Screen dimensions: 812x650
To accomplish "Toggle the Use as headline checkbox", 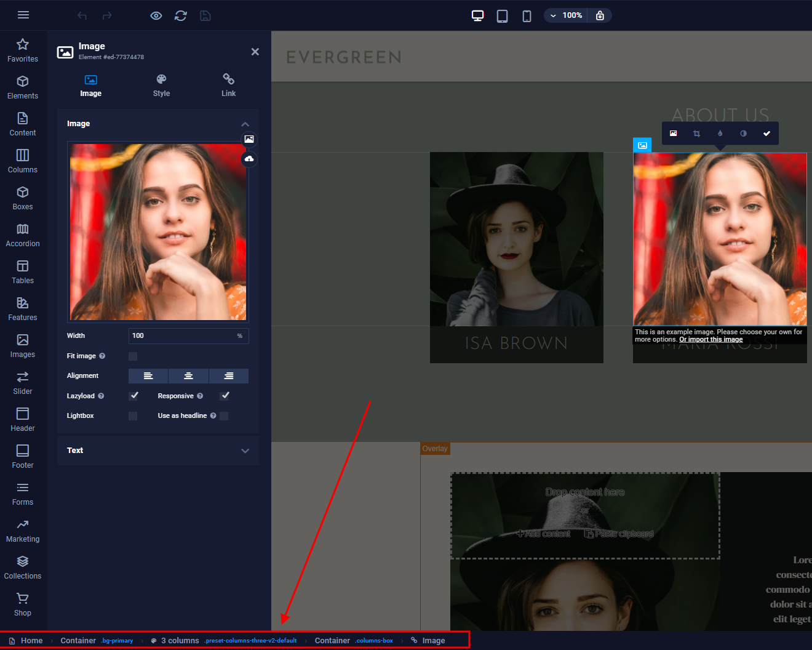I will tap(224, 416).
